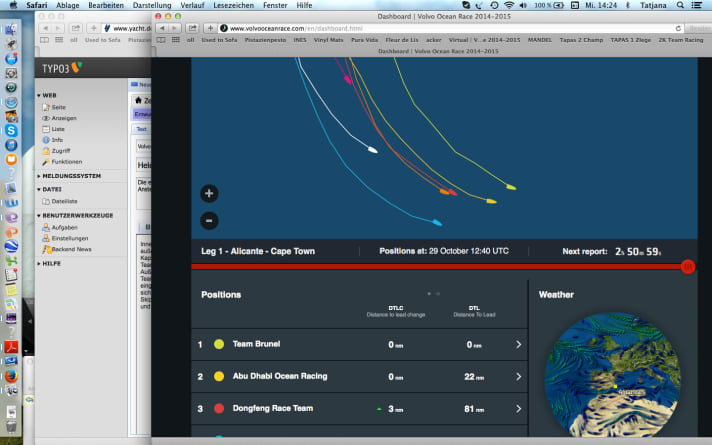Zoom out on the race map
Image resolution: width=712 pixels, height=445 pixels.
209,221
